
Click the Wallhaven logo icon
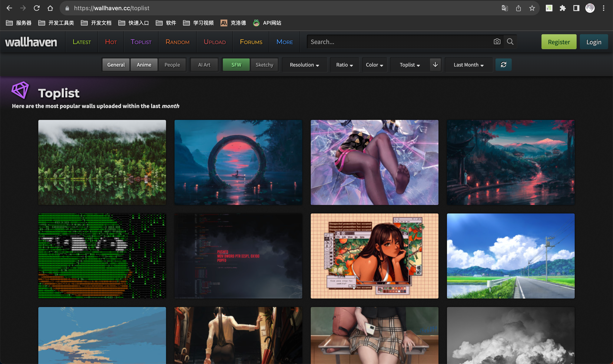tap(31, 42)
